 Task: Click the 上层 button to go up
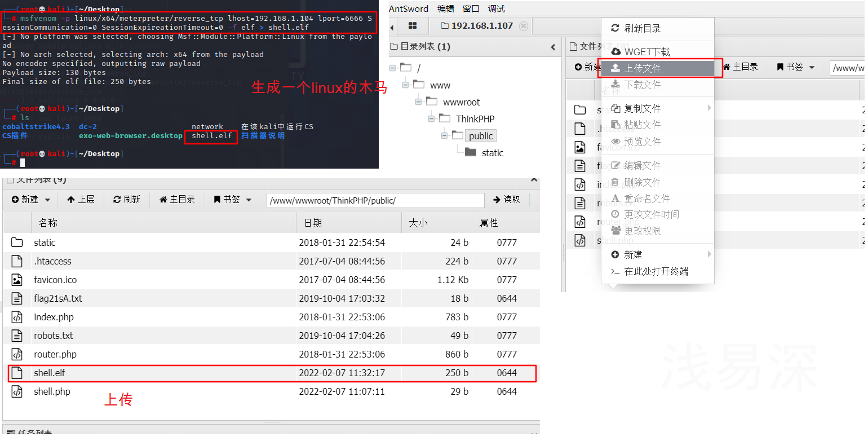tap(81, 200)
